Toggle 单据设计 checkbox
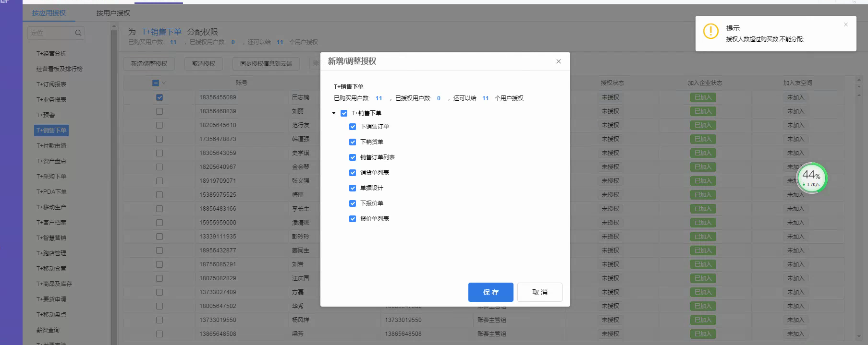 point(353,188)
